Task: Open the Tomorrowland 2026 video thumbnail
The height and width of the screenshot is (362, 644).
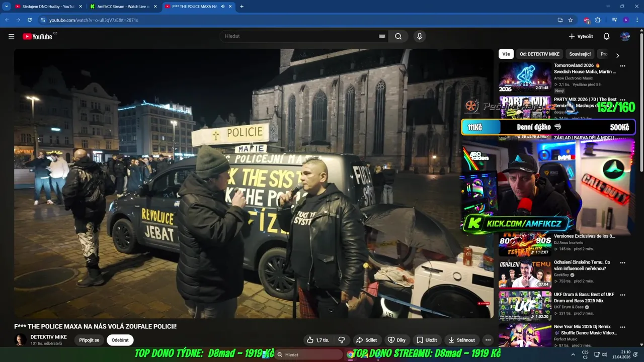Action: (525, 76)
